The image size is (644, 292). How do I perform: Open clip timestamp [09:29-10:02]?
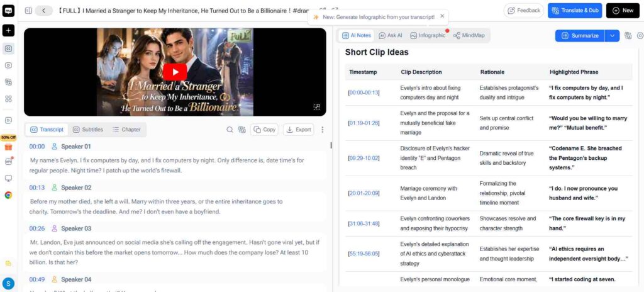[x=364, y=158]
